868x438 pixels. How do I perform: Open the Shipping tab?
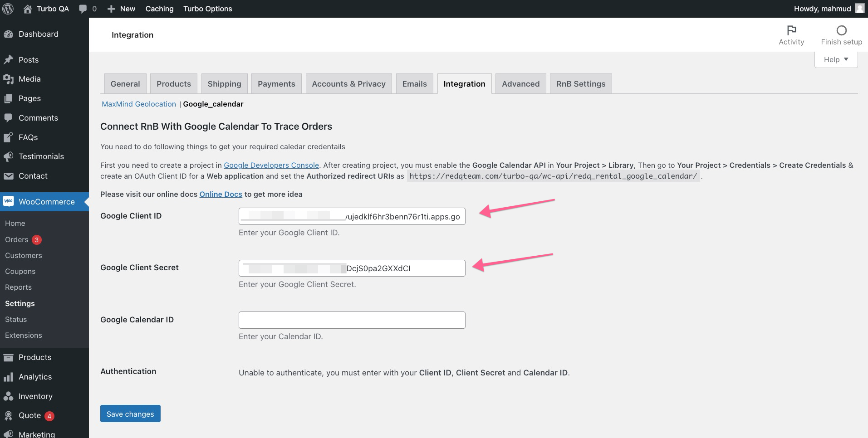(224, 84)
